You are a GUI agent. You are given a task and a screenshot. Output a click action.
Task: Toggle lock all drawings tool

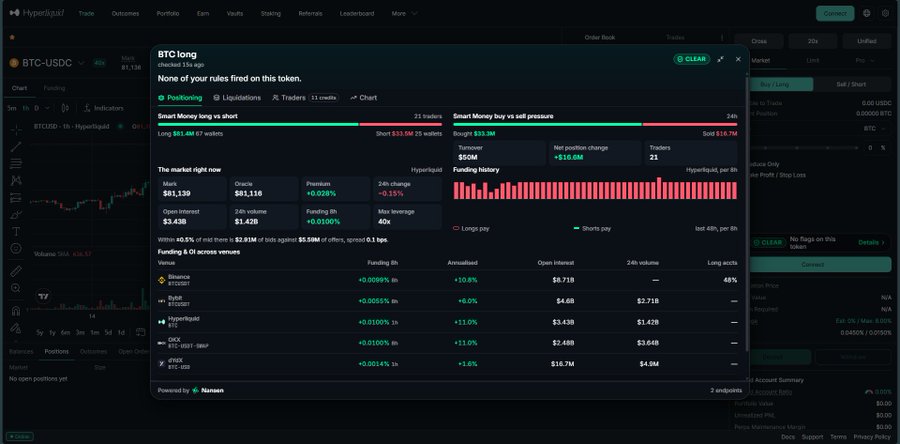(x=16, y=328)
